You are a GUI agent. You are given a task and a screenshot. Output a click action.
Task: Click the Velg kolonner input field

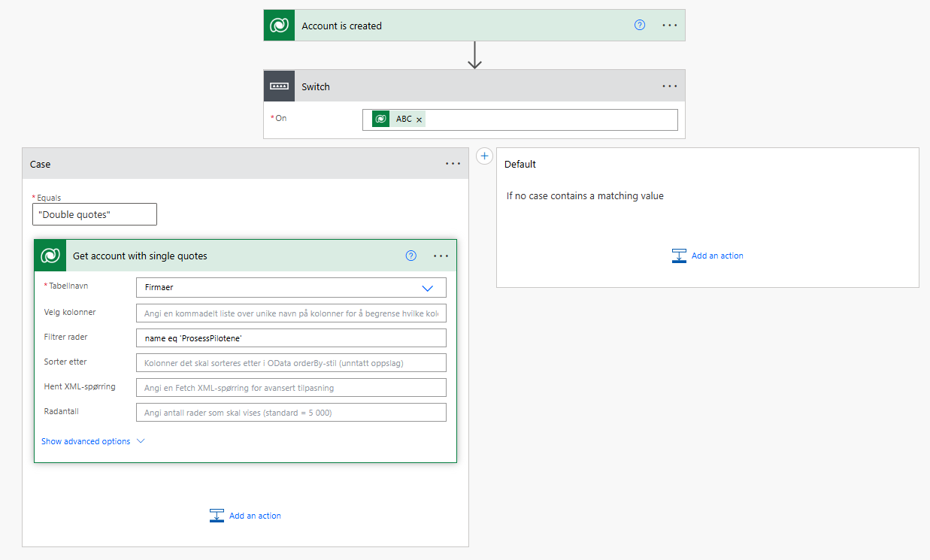tap(291, 312)
